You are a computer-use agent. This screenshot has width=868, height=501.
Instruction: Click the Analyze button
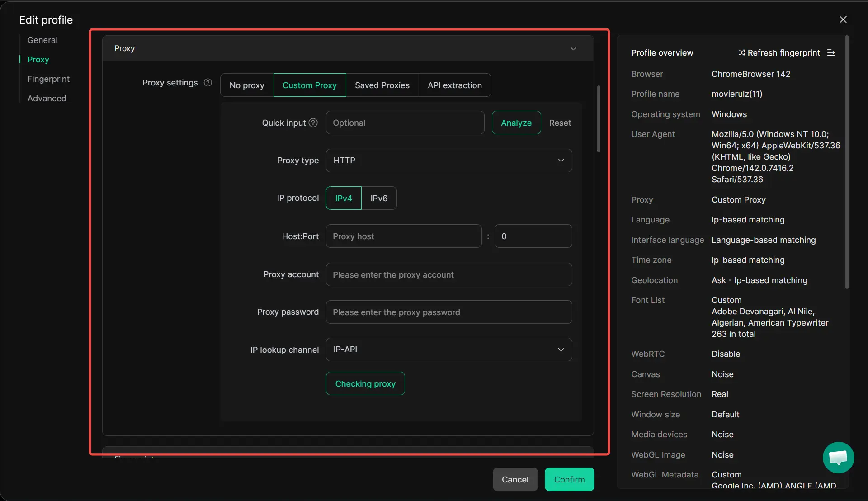(516, 123)
